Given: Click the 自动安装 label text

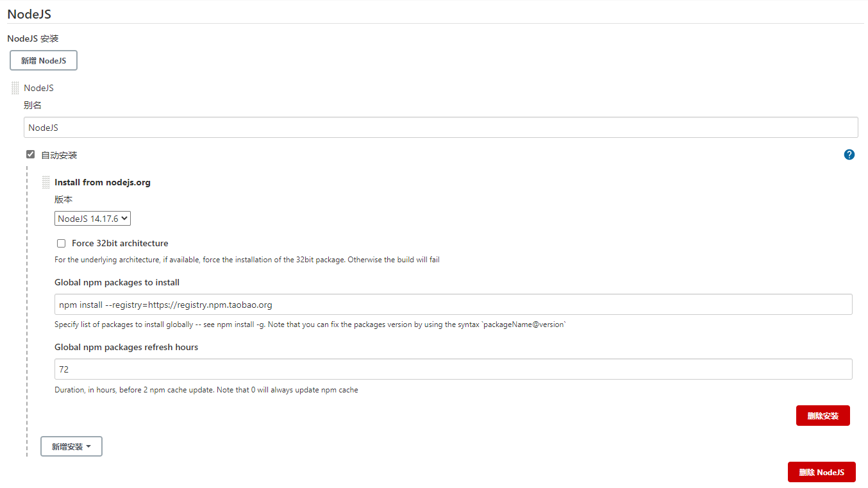Looking at the screenshot, I should pos(59,155).
